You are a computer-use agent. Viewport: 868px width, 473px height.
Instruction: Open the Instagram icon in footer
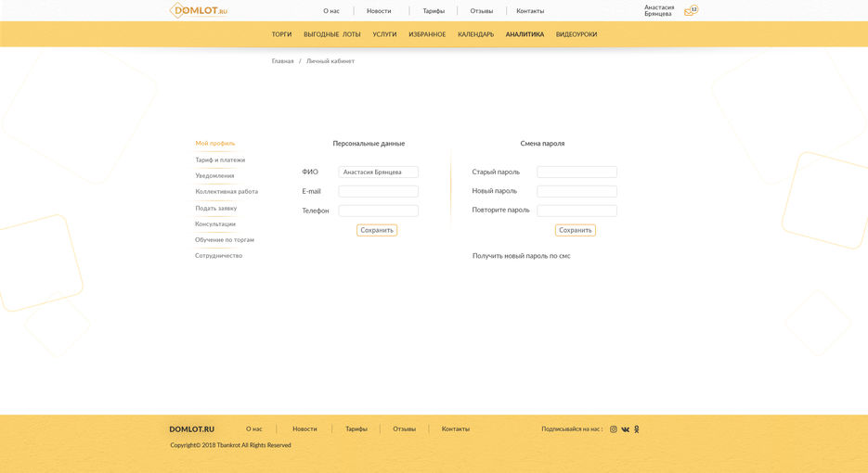coord(614,429)
